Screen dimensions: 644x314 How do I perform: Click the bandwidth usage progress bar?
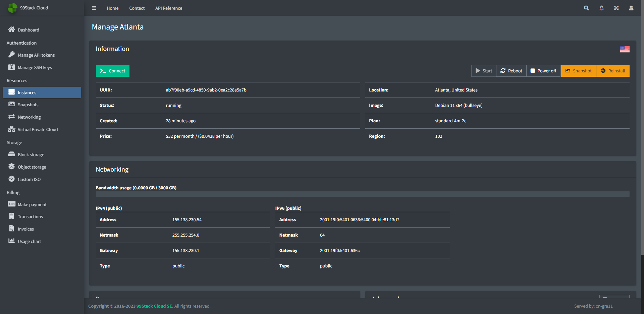pos(363,194)
